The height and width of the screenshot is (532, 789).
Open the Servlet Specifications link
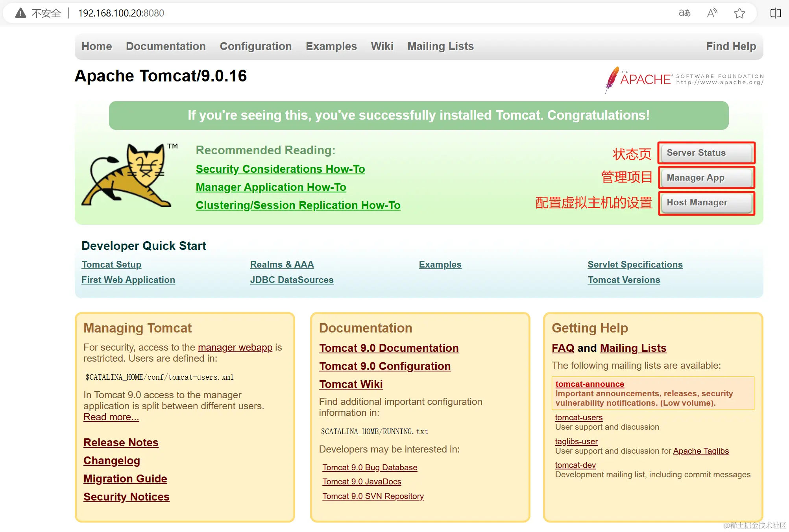(x=635, y=264)
